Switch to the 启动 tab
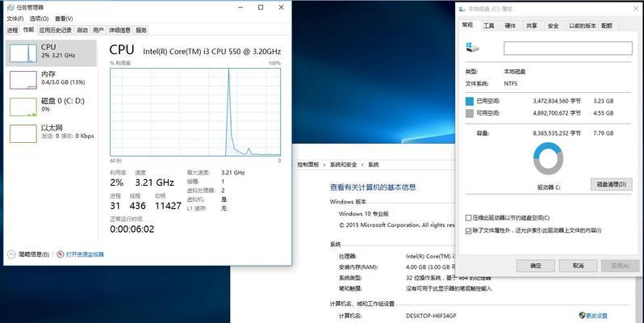This screenshot has width=644, height=323. point(82,30)
